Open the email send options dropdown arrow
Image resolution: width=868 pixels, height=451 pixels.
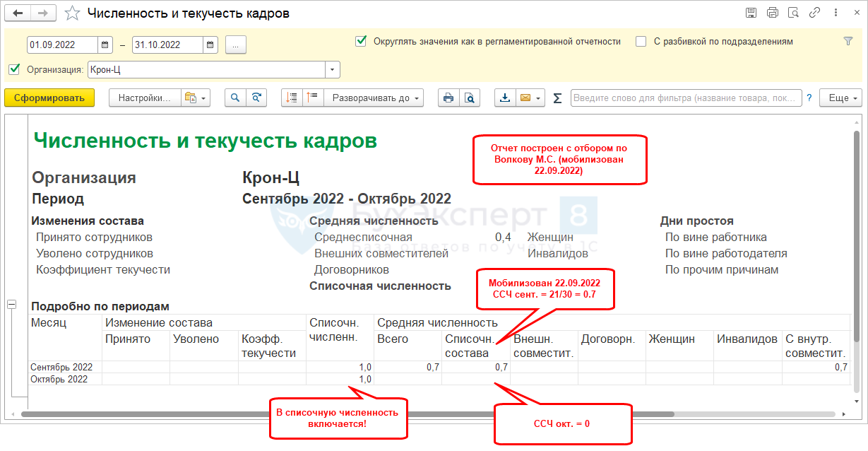[539, 98]
